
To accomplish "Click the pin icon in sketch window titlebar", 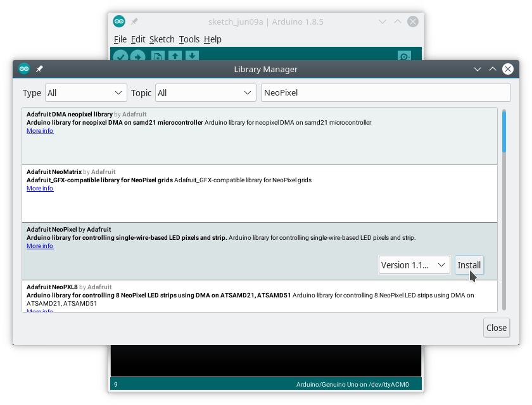I will point(134,22).
